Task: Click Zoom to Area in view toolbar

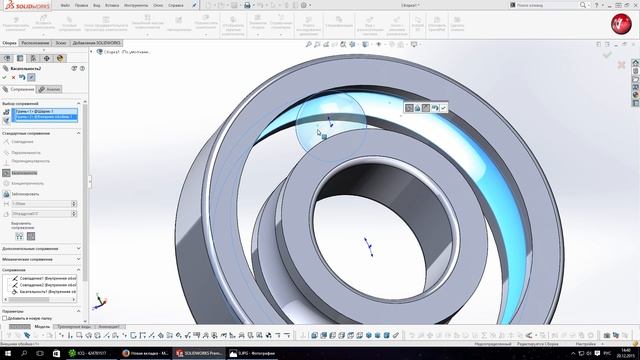Action: pyautogui.click(x=317, y=44)
